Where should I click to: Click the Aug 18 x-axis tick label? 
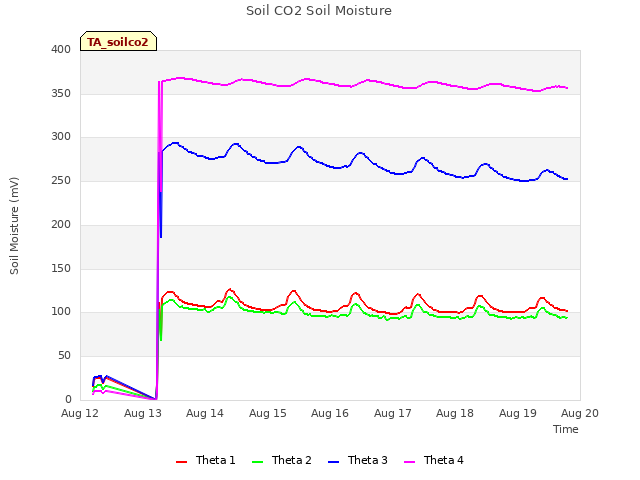(455, 413)
